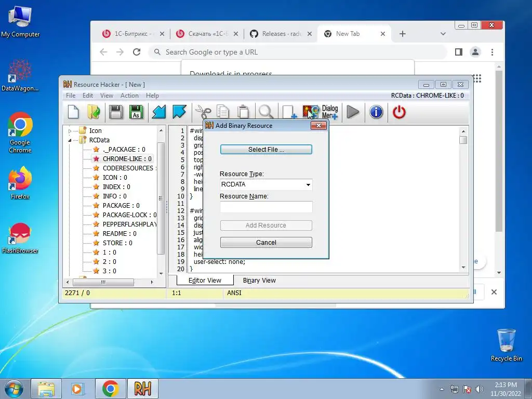
Task: Select the CHROME-LIKE : 0 resource
Action: 127,159
